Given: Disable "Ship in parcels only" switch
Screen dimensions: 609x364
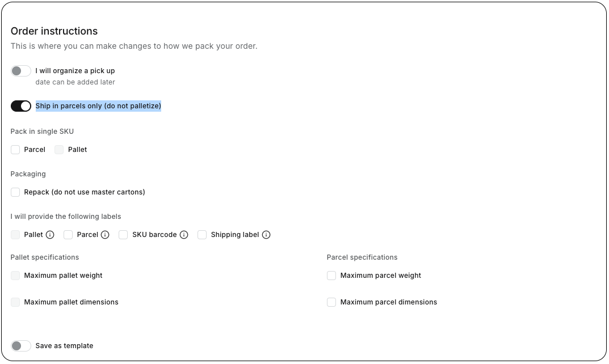Looking at the screenshot, I should tap(21, 106).
